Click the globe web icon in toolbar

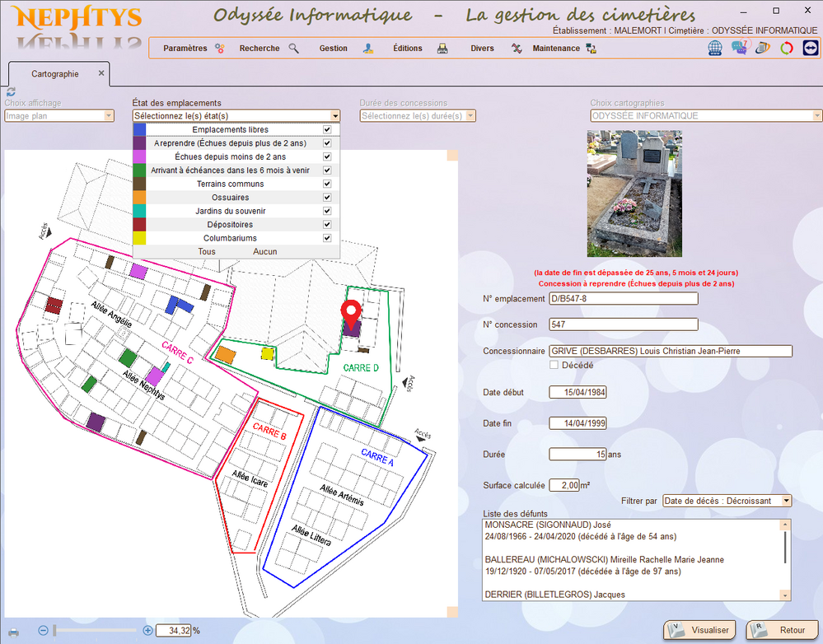click(x=715, y=48)
